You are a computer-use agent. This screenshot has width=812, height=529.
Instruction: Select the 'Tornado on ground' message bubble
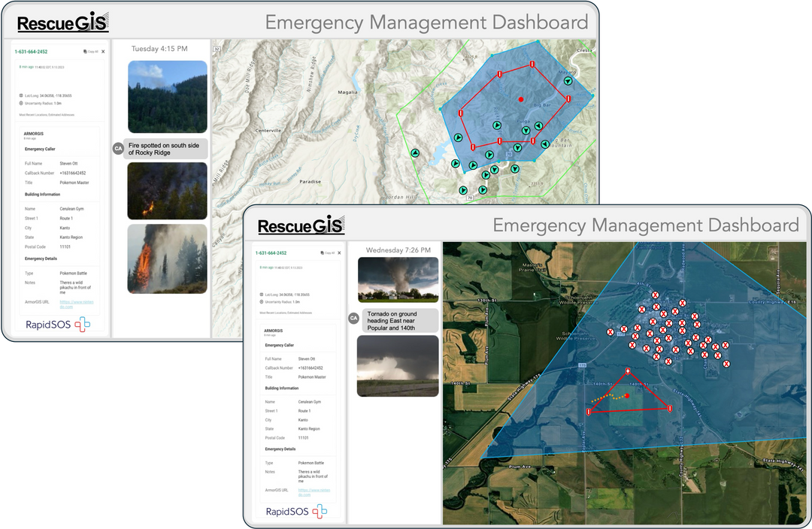click(399, 320)
